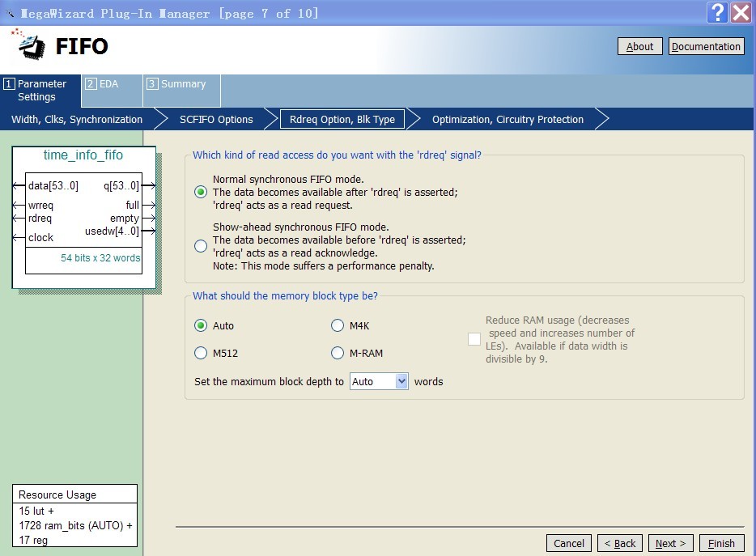This screenshot has width=756, height=556.
Task: Go to Width, Clks, Synchronization step
Action: 77,120
